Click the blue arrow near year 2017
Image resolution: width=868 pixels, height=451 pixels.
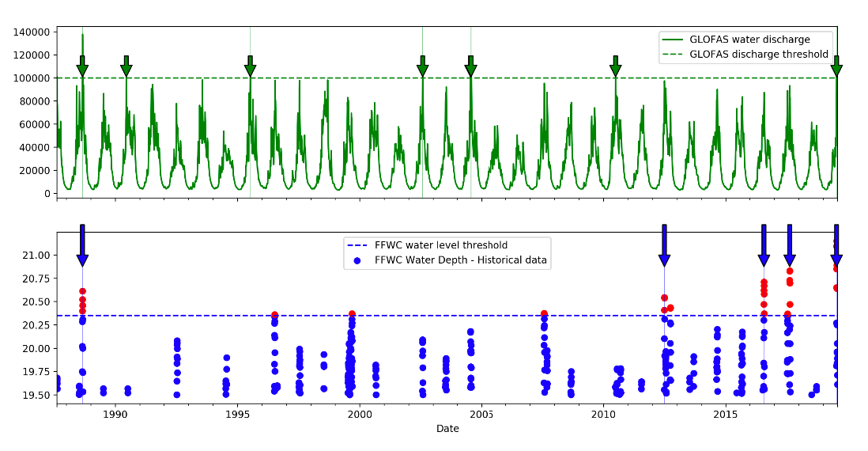(x=789, y=246)
